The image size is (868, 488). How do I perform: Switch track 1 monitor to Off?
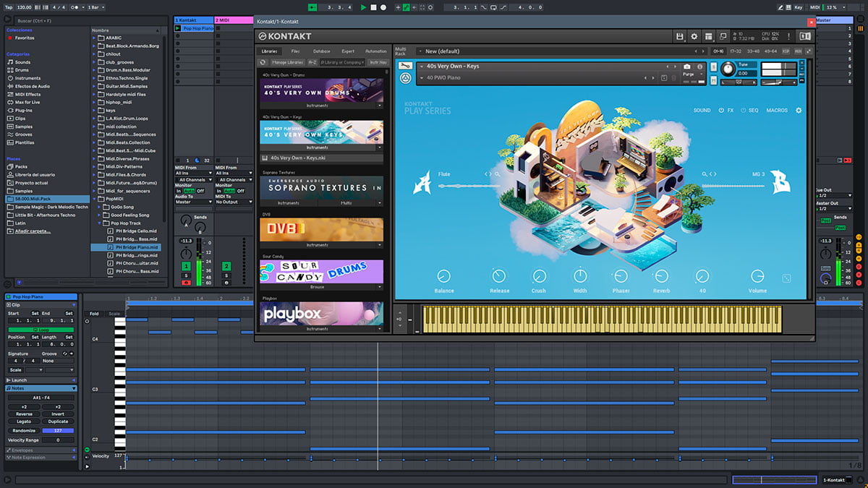tap(201, 191)
